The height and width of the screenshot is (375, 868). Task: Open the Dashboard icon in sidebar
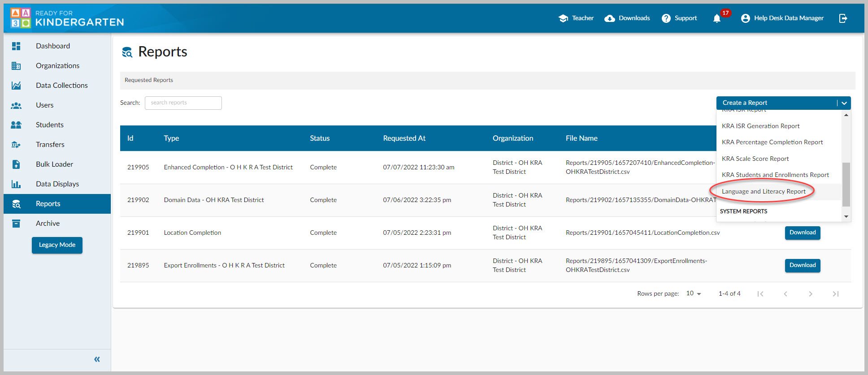pos(16,46)
